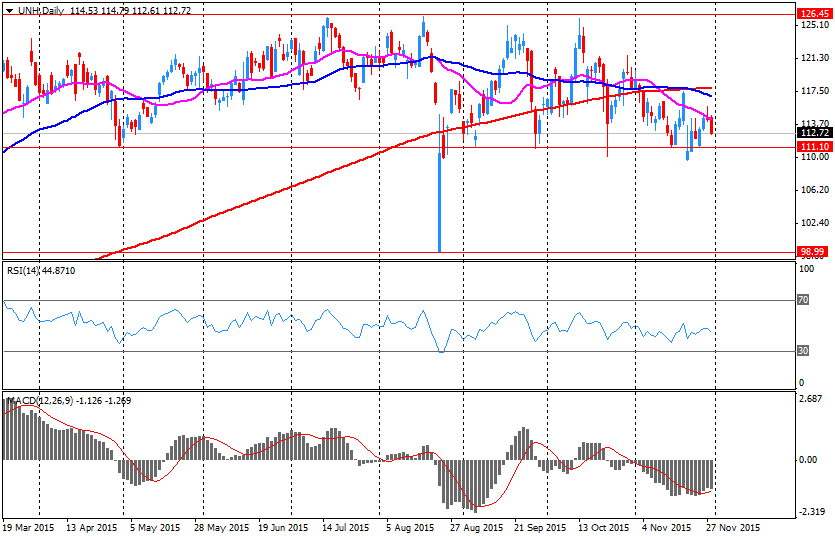Select the 106.20 price axis value

coord(815,189)
